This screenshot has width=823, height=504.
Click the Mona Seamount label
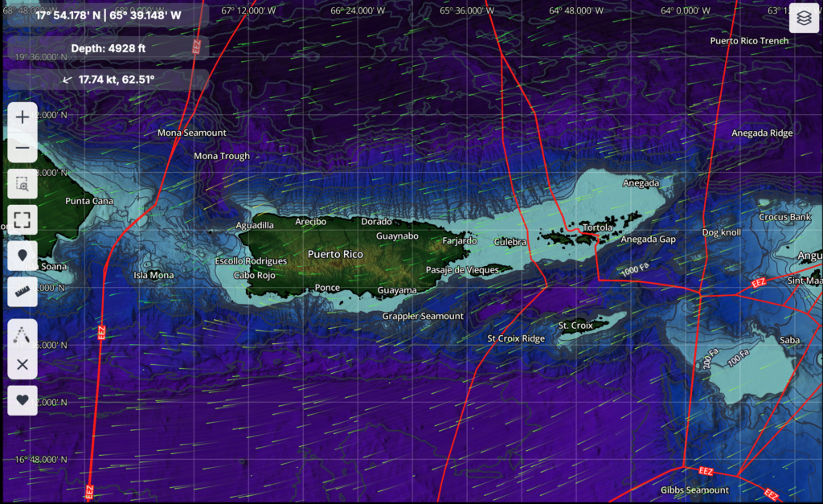191,133
